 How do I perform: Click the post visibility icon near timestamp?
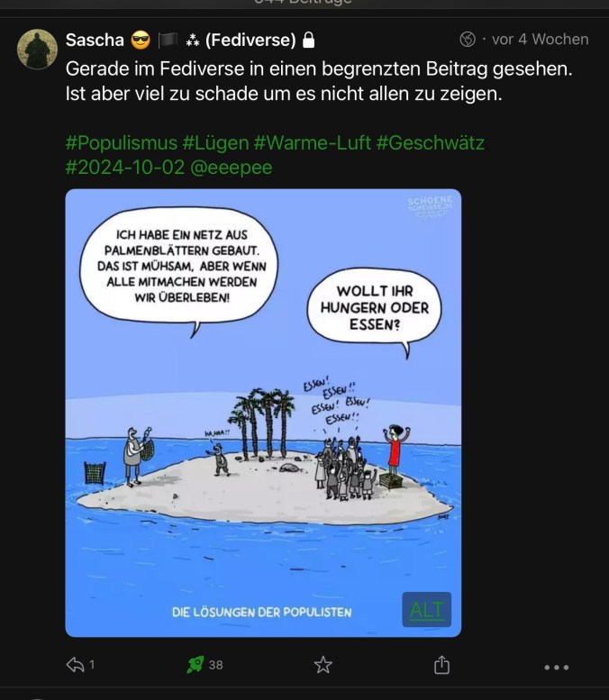coord(468,40)
